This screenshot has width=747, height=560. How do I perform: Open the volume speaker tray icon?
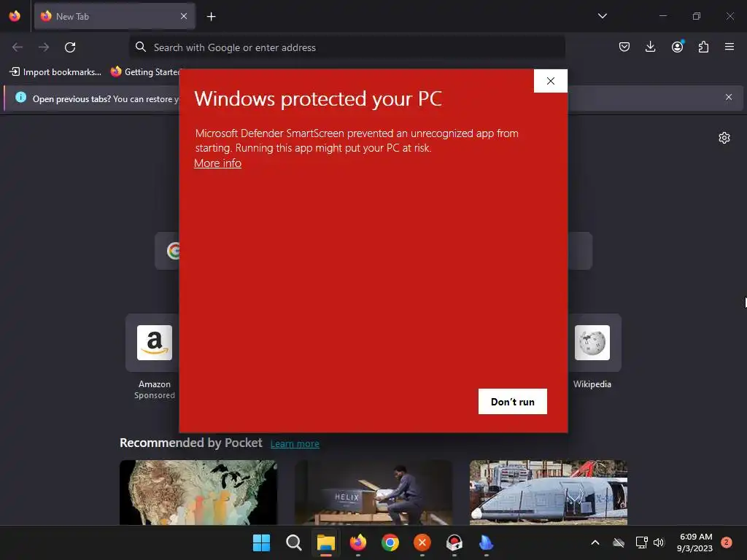point(659,542)
